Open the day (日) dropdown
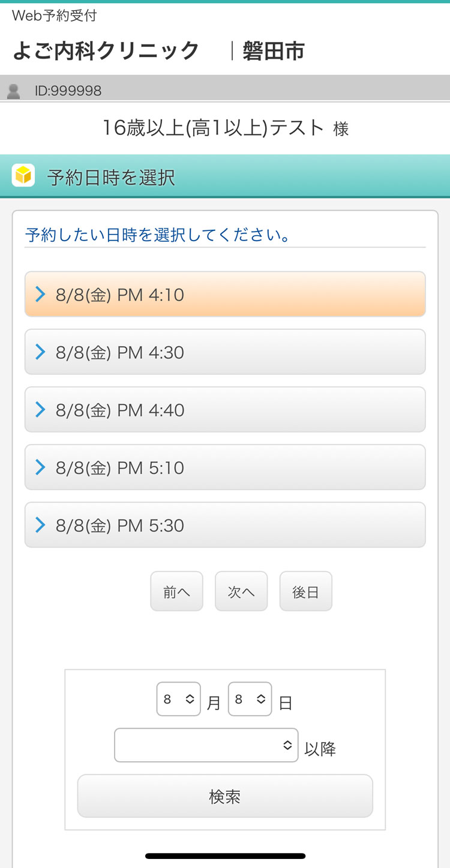 click(x=250, y=699)
